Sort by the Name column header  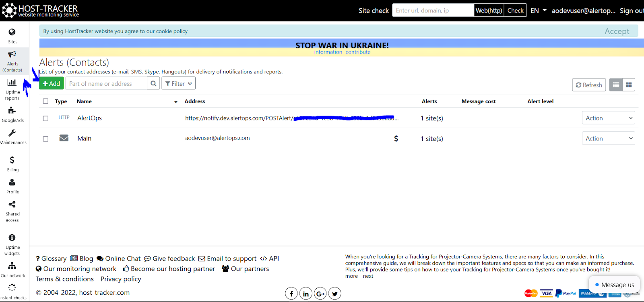[x=84, y=101]
